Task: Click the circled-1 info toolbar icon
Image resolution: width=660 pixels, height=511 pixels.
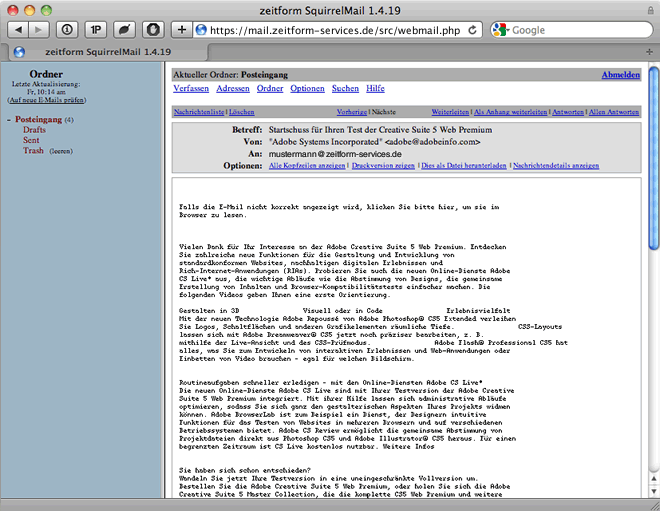Action: pos(67,30)
